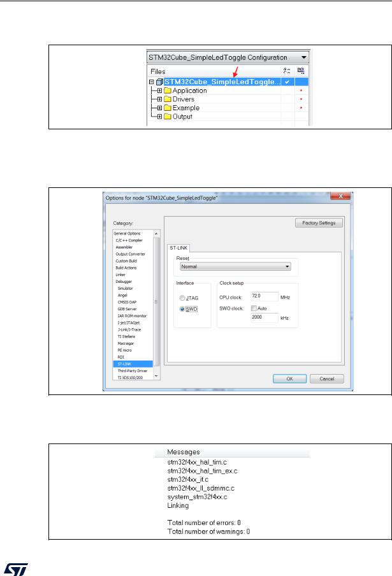Select the stm32f4xx_it.c message line
Screen dimensions: 392x576
(188, 479)
